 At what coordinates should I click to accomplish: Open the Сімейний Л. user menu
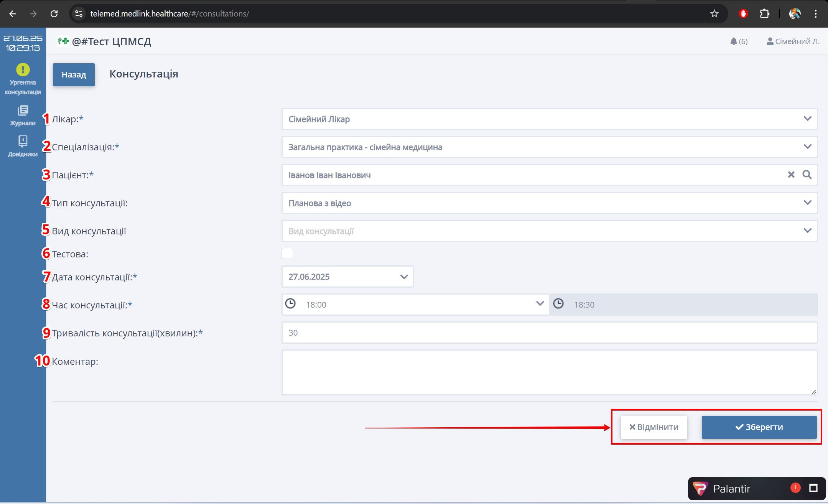(793, 41)
